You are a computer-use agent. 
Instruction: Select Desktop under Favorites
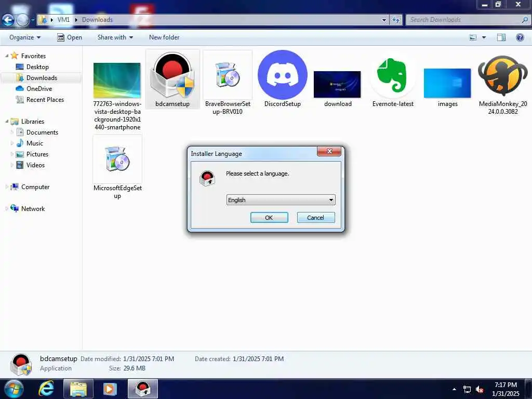tap(37, 67)
